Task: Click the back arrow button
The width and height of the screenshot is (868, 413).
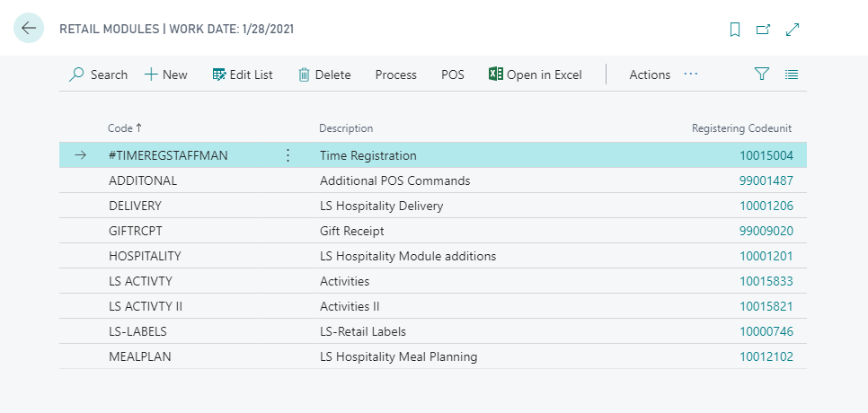Action: click(x=29, y=29)
